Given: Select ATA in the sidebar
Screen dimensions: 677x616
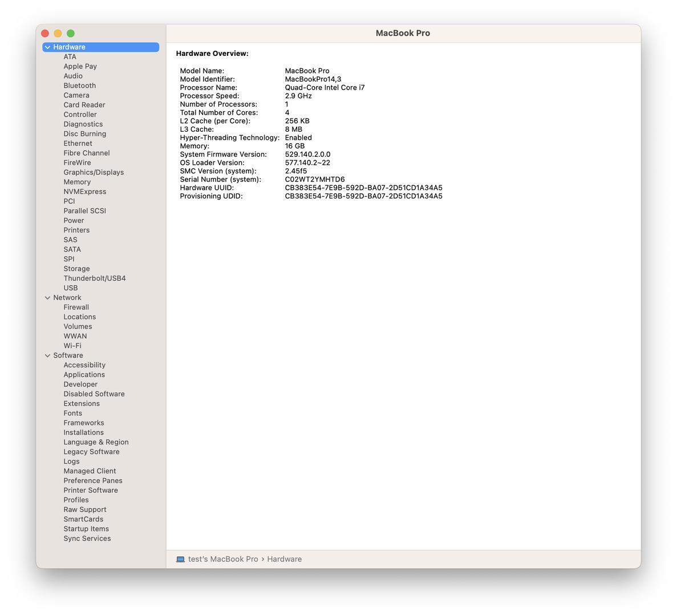Looking at the screenshot, I should point(70,56).
